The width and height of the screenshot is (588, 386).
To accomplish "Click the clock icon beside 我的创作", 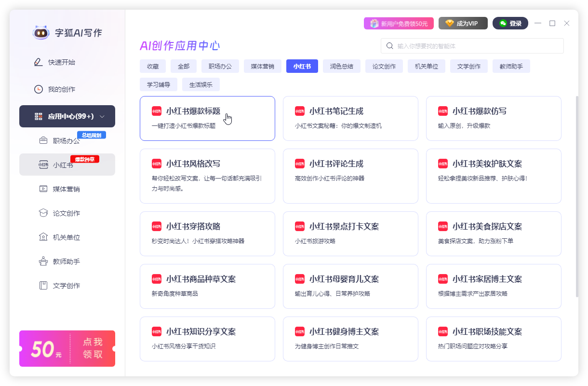I will click(x=39, y=89).
